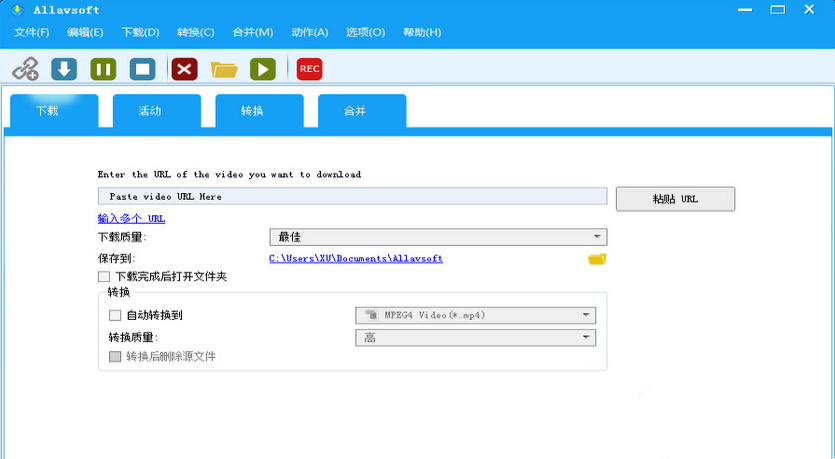Switch to the 活动 tab
835x459 pixels.
(157, 111)
